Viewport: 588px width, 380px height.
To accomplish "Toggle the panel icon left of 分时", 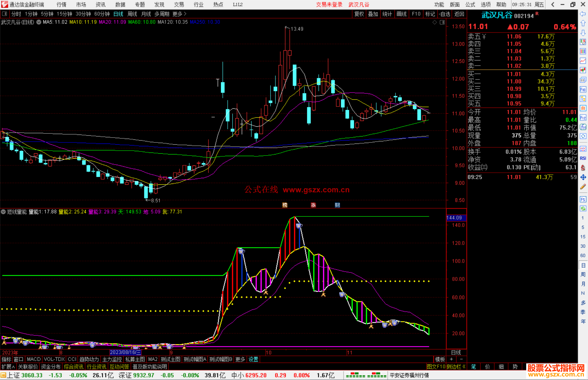I will [x=4, y=14].
